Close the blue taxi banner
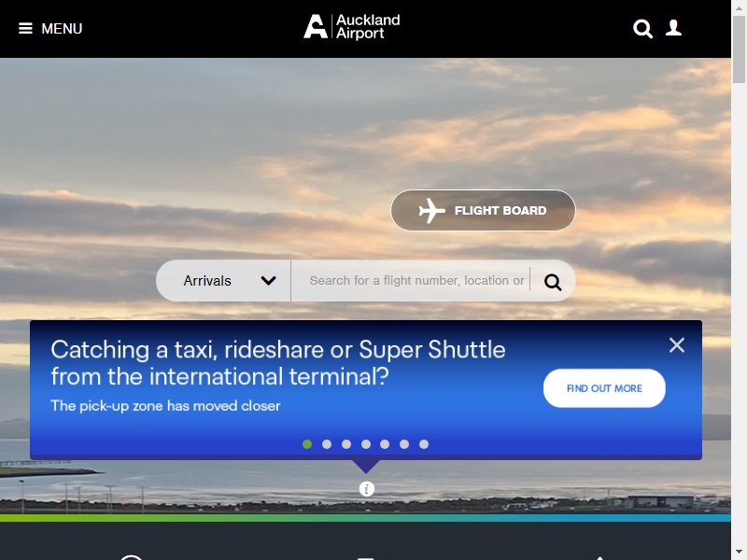This screenshot has width=747, height=560. [676, 344]
